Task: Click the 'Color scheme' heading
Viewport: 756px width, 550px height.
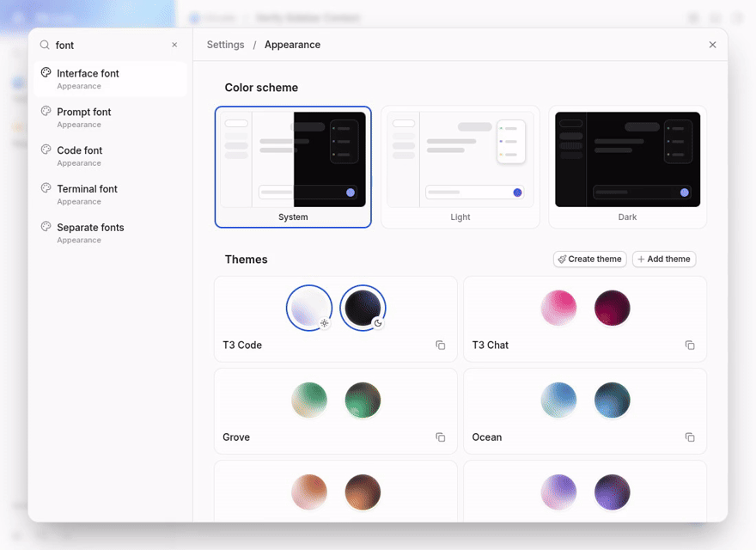Action: coord(261,88)
